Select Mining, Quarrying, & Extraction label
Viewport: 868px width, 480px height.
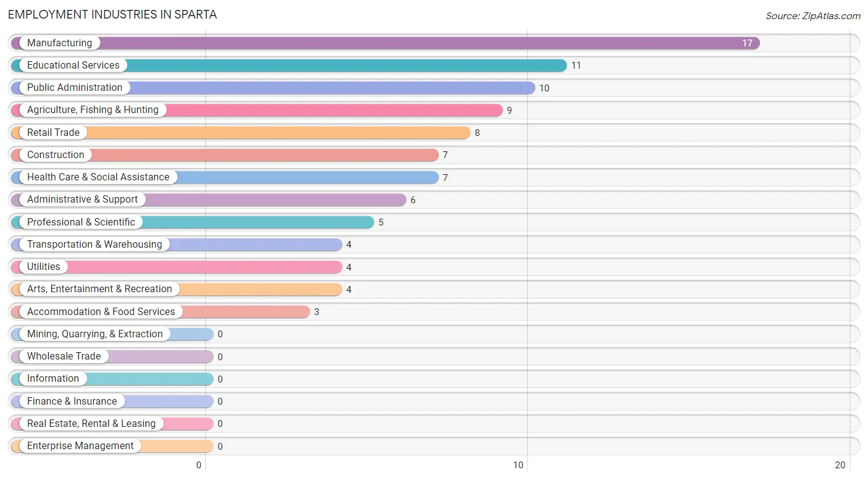point(95,334)
